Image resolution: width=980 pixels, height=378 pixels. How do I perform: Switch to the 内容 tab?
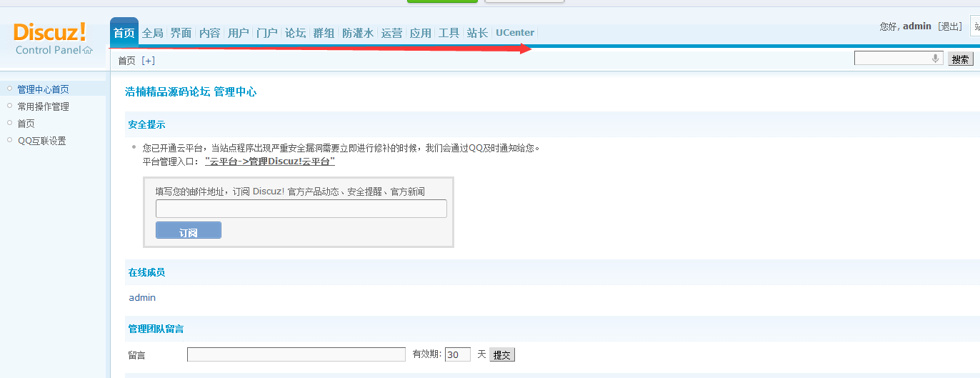click(x=210, y=33)
